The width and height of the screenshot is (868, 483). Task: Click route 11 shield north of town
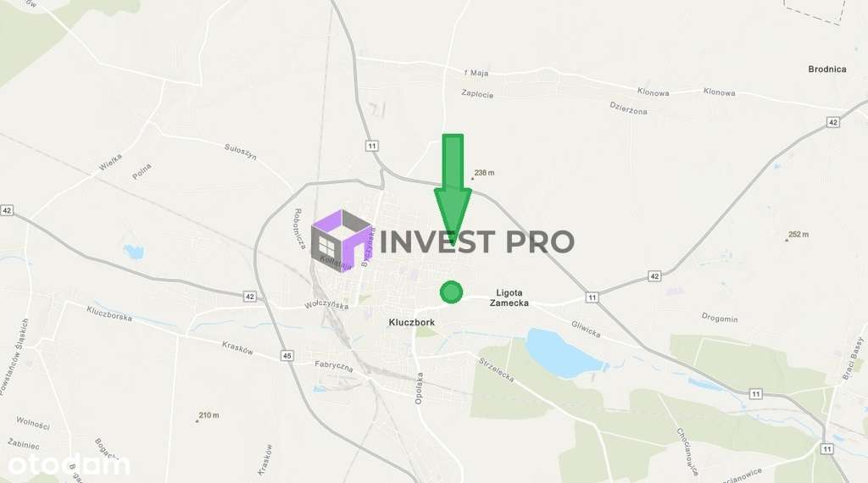pos(371,146)
